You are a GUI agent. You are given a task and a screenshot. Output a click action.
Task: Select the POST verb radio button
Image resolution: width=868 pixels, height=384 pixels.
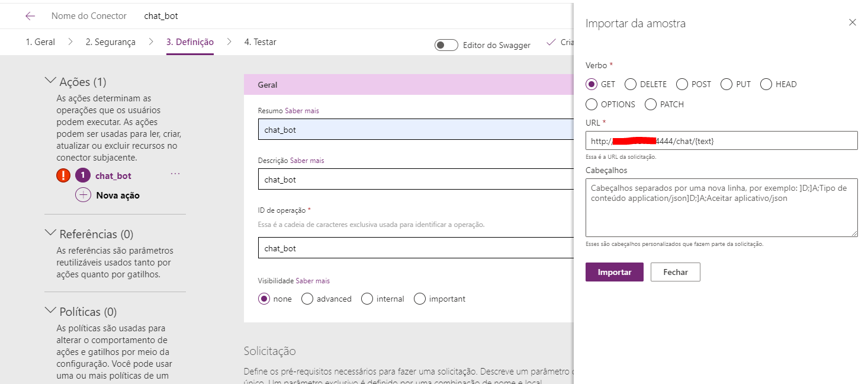click(x=681, y=84)
